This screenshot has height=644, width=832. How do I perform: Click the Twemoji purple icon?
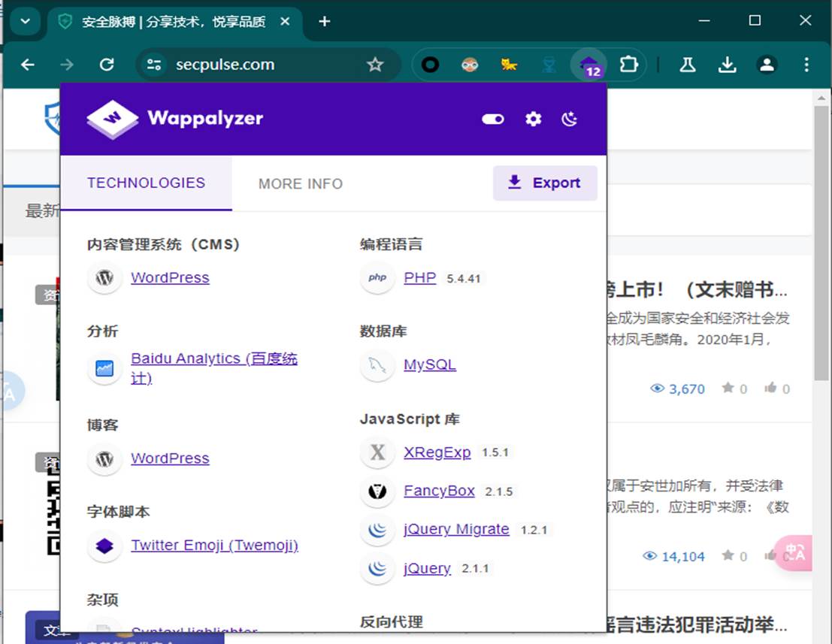[104, 546]
